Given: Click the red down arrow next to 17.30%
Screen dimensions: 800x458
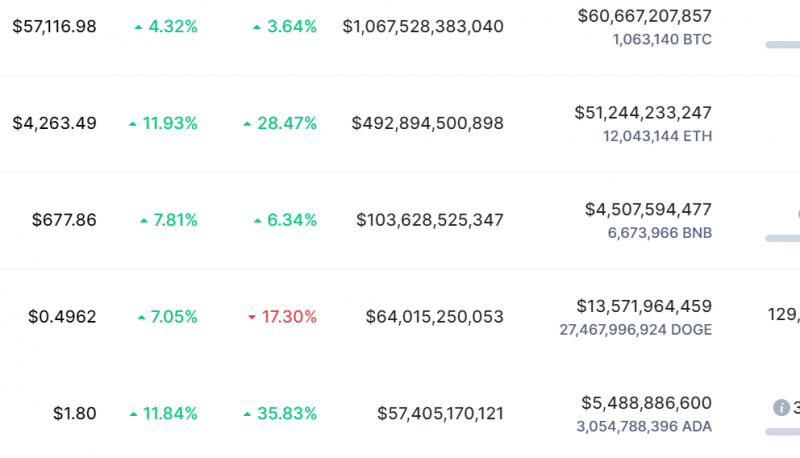Looking at the screenshot, I should pos(252,317).
